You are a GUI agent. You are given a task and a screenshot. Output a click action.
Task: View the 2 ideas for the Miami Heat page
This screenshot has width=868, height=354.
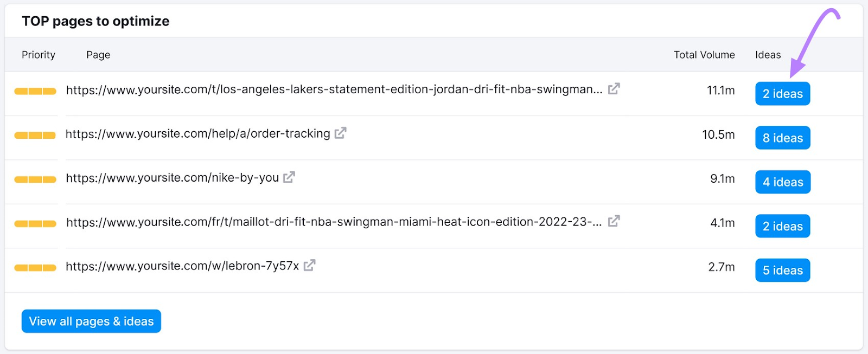782,226
